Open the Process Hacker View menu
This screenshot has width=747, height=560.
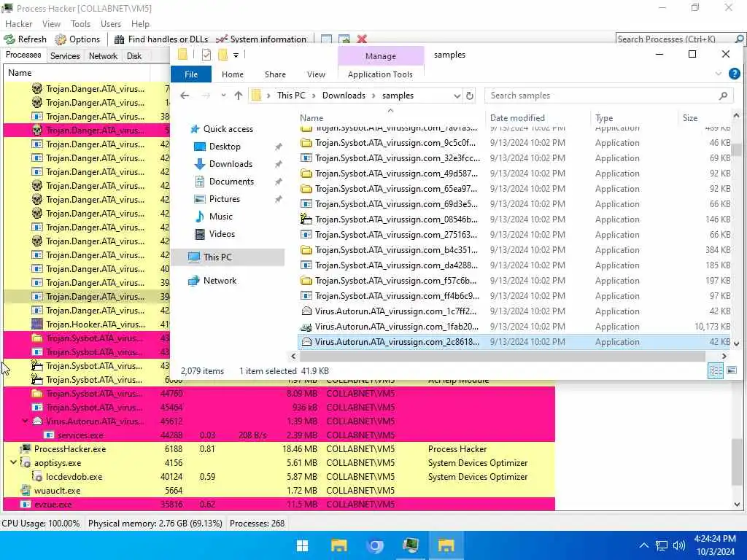[51, 24]
